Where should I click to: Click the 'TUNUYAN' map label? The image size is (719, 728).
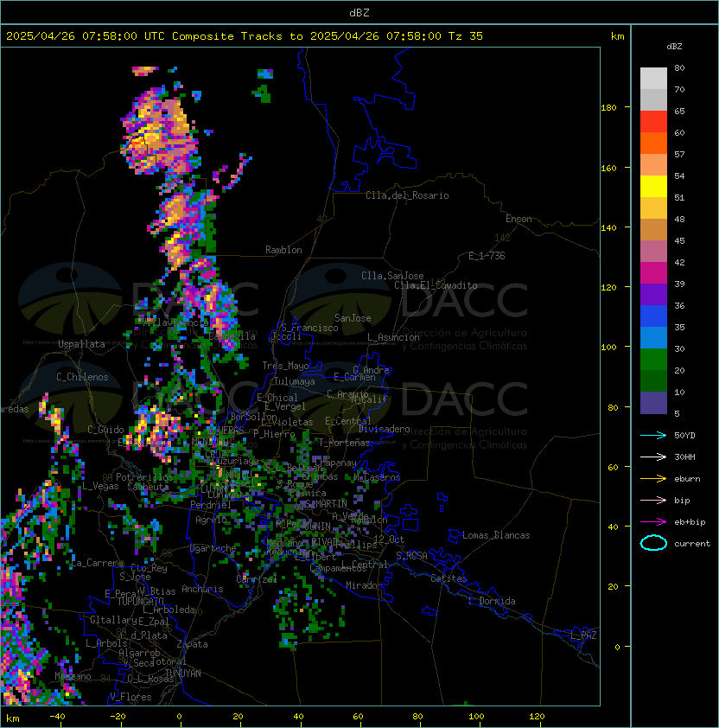coord(183,674)
